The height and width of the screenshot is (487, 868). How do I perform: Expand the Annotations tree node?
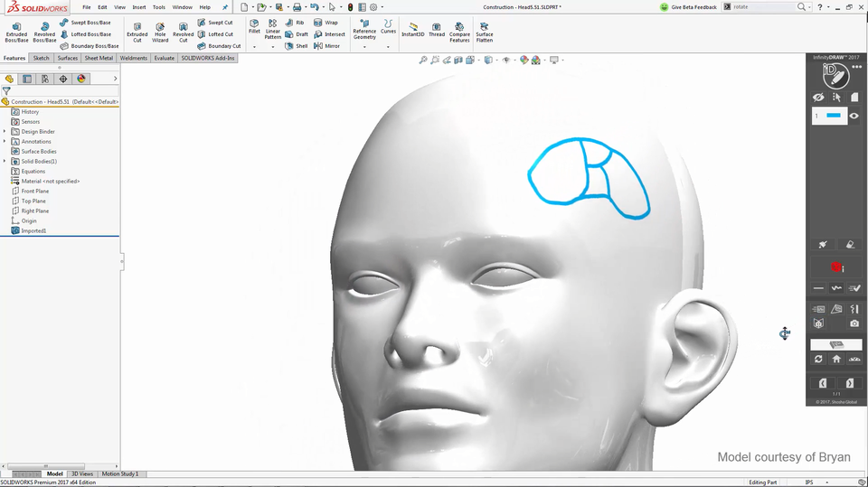[5, 142]
